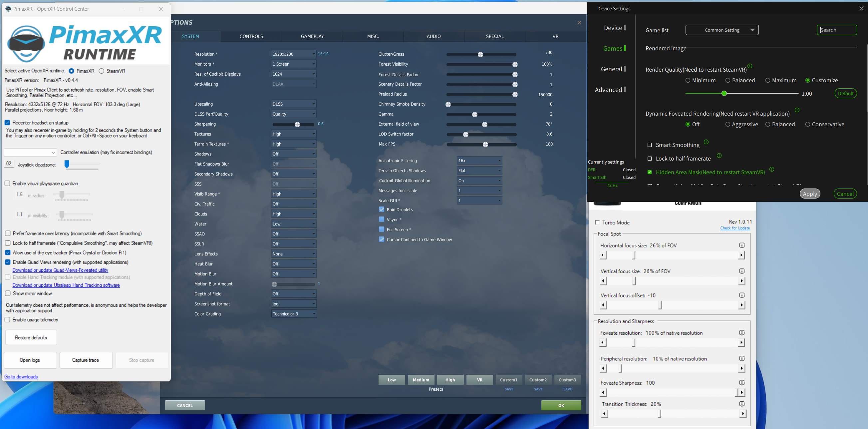
Task: Open the Upscaling DLSS dropdown
Action: coord(293,104)
